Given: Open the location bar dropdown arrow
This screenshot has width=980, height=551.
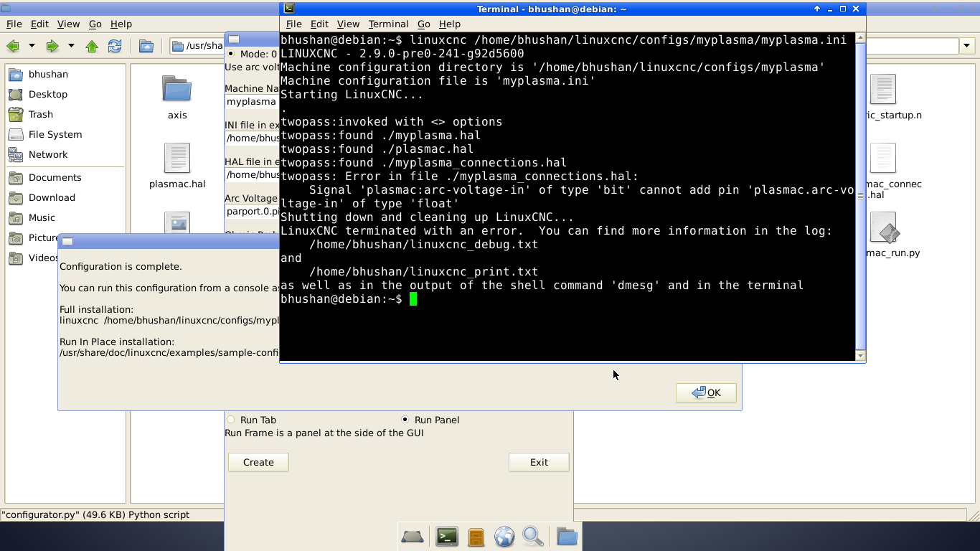Looking at the screenshot, I should (967, 46).
